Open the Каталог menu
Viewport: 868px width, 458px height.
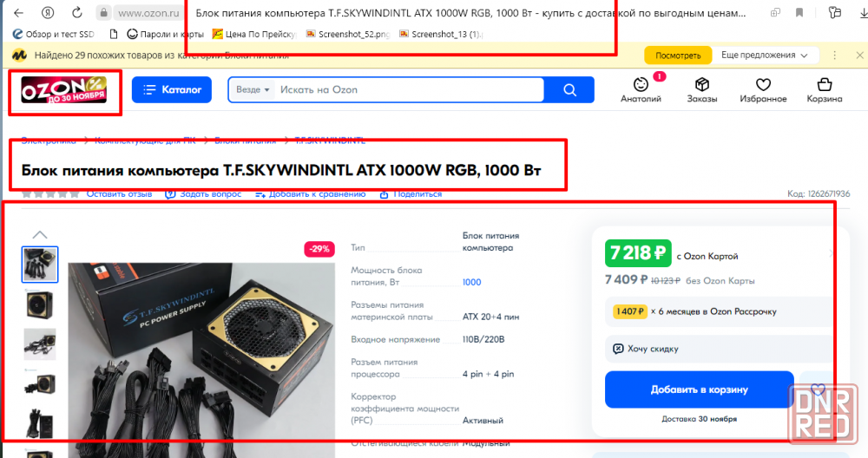pos(172,89)
